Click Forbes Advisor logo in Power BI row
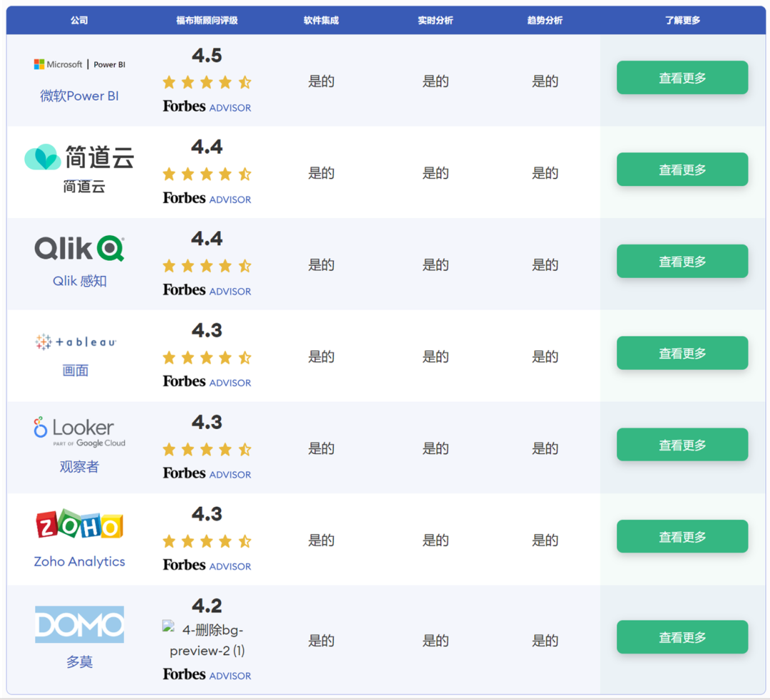The image size is (770, 700). [207, 106]
